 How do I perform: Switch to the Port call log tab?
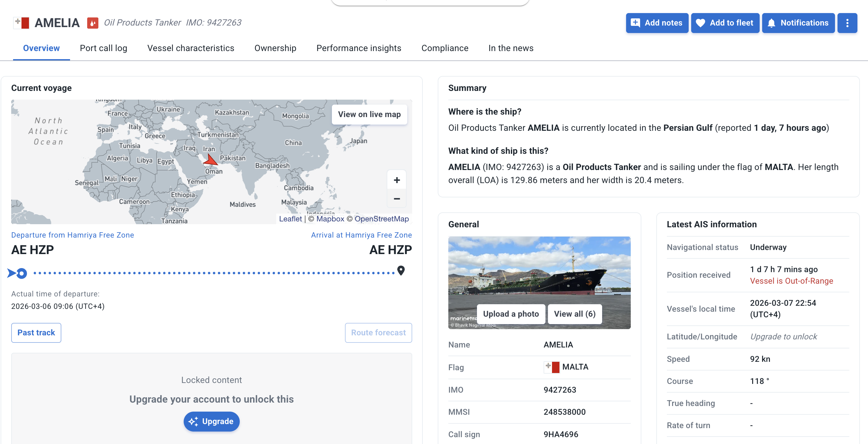[103, 48]
